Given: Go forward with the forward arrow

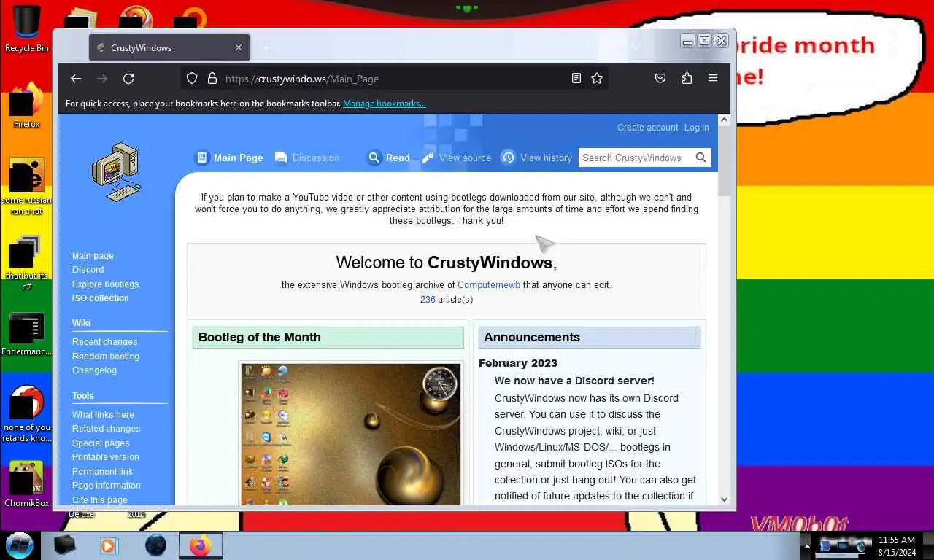Looking at the screenshot, I should (x=102, y=79).
